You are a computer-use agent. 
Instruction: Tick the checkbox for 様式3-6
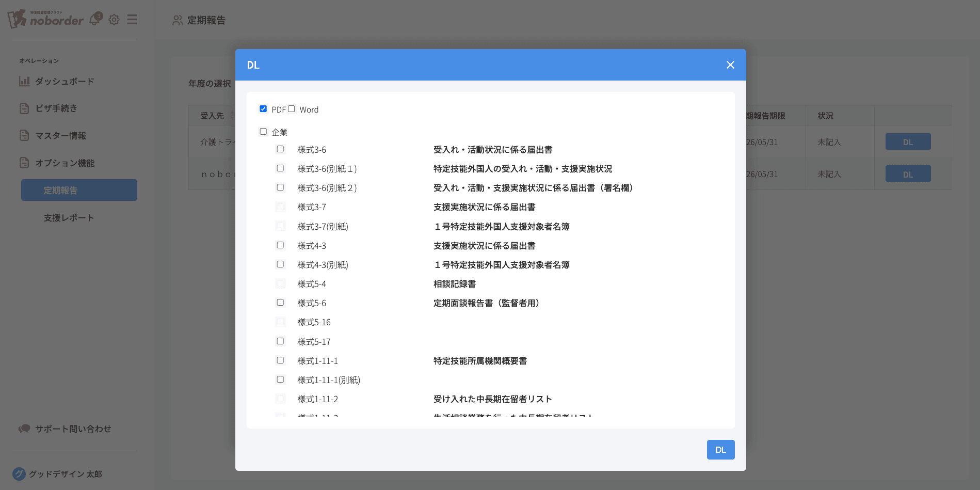280,149
